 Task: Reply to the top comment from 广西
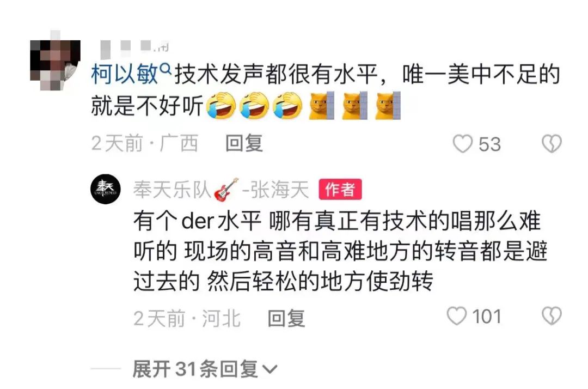point(244,144)
